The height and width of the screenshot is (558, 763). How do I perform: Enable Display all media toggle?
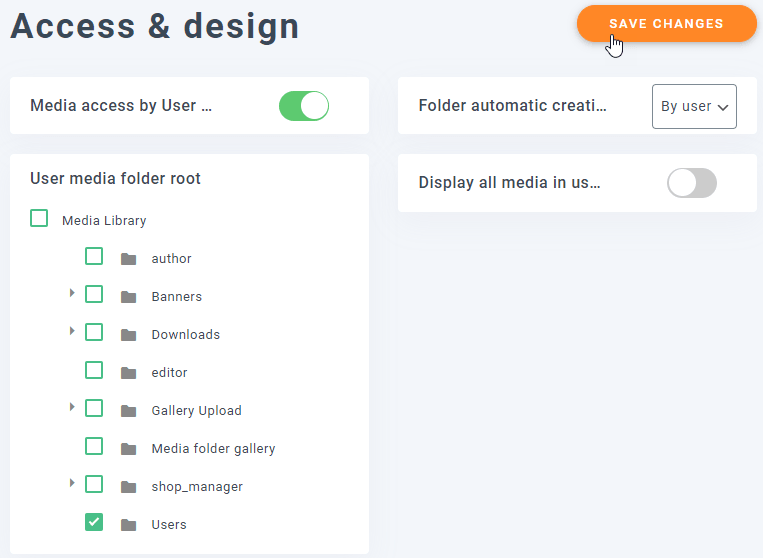tap(691, 183)
